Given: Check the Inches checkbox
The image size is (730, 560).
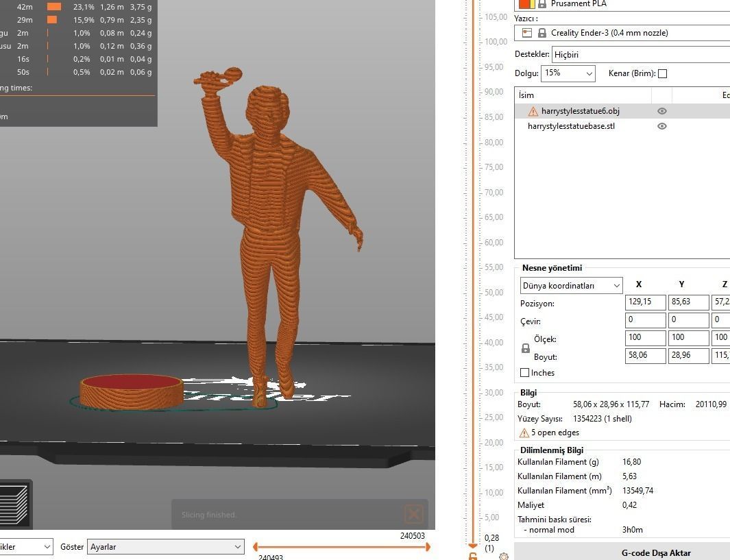Looking at the screenshot, I should (x=524, y=372).
